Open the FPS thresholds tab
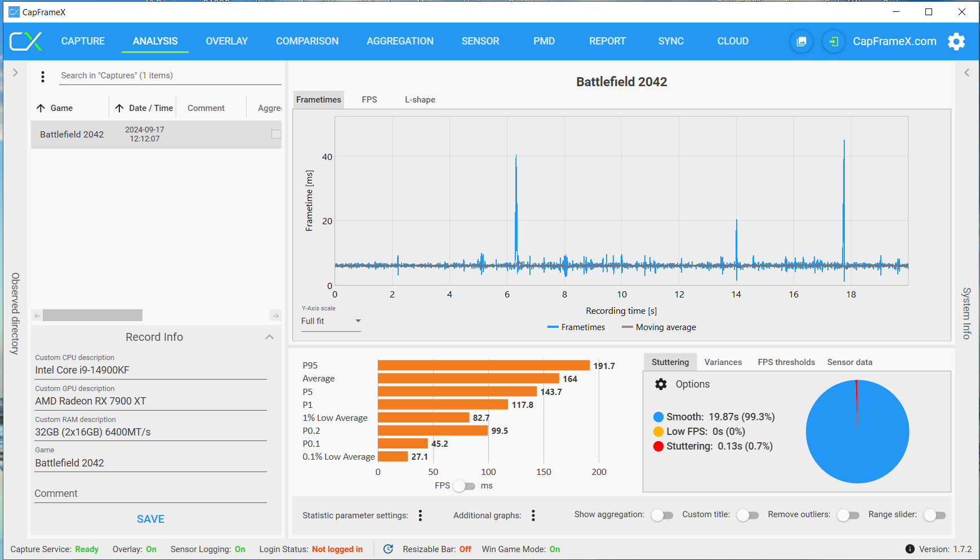Image resolution: width=980 pixels, height=560 pixels. 786,362
